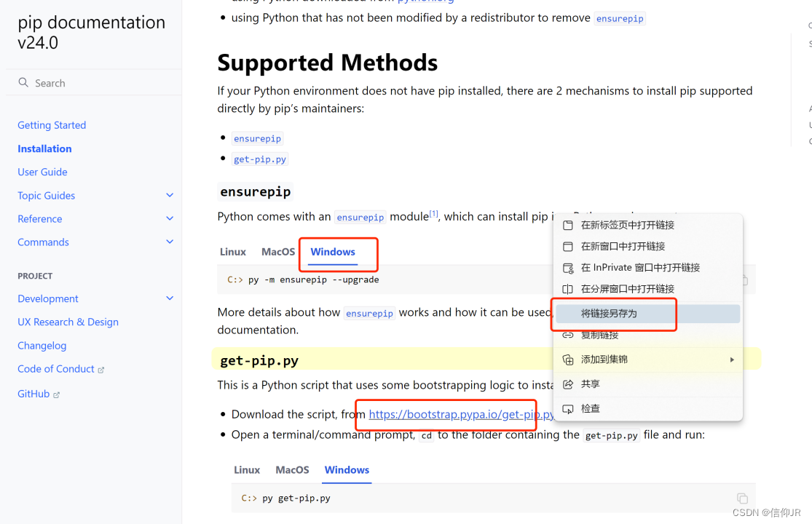Click the Supported Methods heading
The height and width of the screenshot is (524, 812).
click(327, 63)
